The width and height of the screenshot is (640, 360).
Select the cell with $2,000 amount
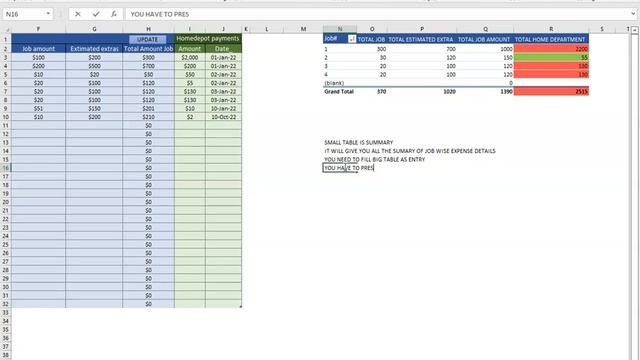click(190, 58)
